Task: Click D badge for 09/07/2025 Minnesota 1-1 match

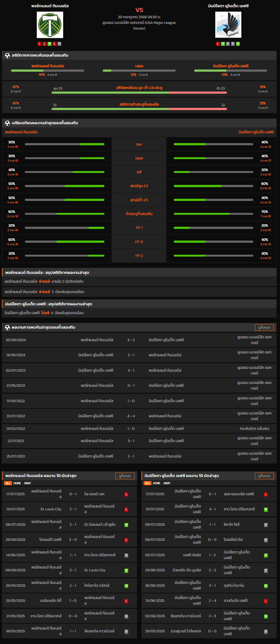Action: [266, 525]
